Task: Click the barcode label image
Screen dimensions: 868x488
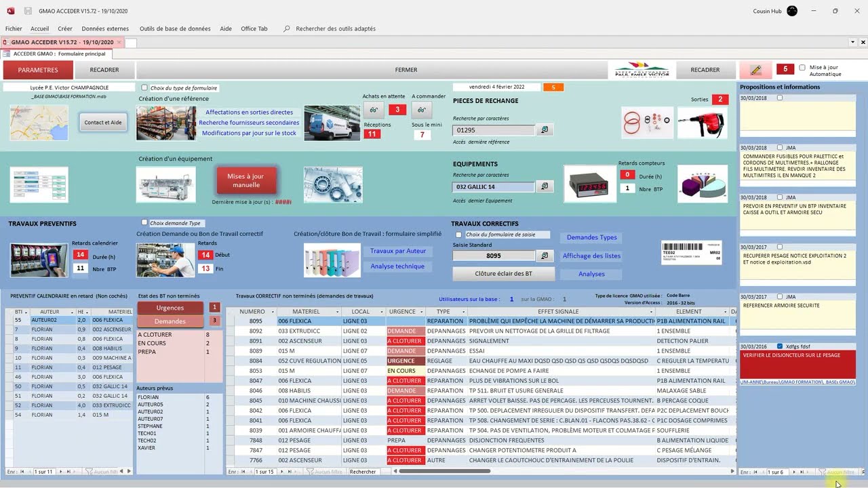Action: [691, 253]
